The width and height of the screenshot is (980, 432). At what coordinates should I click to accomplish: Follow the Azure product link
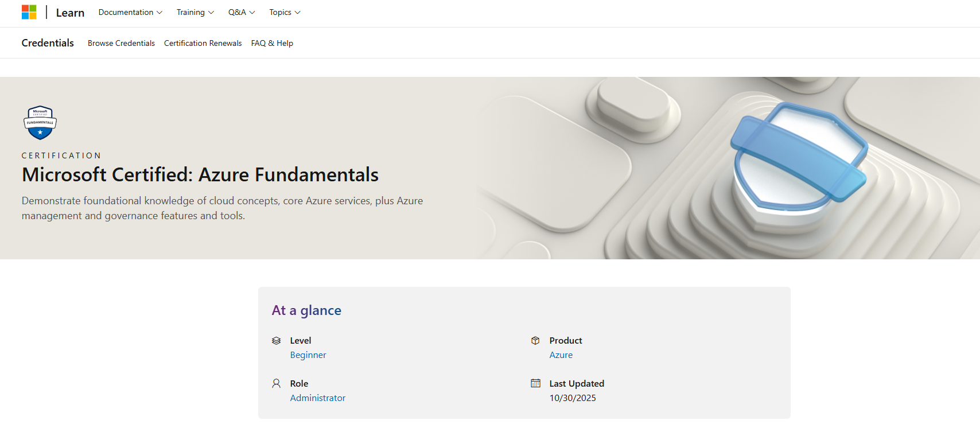click(x=561, y=355)
